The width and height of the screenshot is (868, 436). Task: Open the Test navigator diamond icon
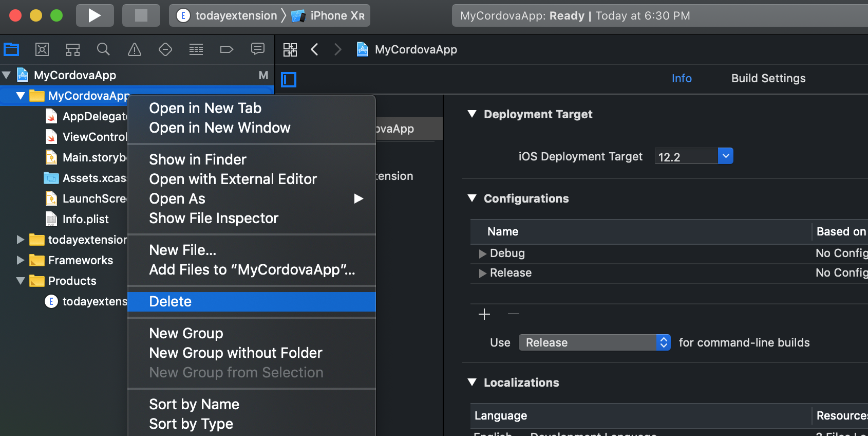pyautogui.click(x=165, y=49)
